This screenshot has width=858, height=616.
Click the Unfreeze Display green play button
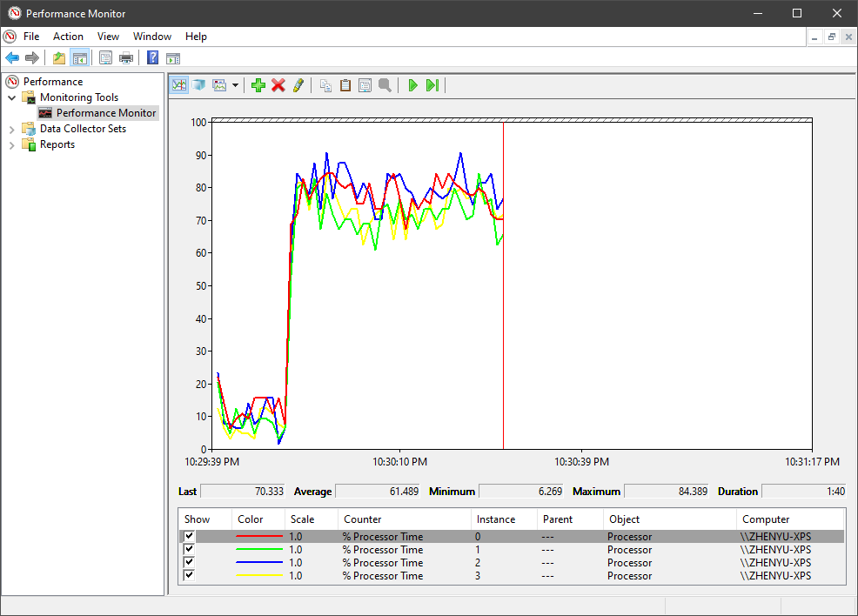[412, 85]
